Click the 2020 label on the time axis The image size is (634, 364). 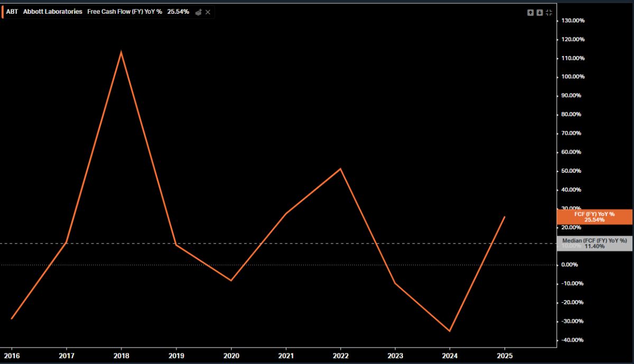pyautogui.click(x=231, y=356)
